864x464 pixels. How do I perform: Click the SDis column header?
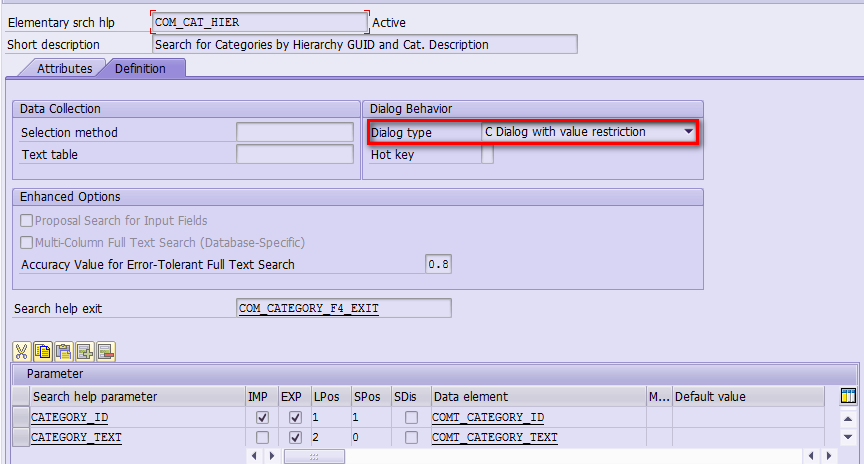[411, 396]
